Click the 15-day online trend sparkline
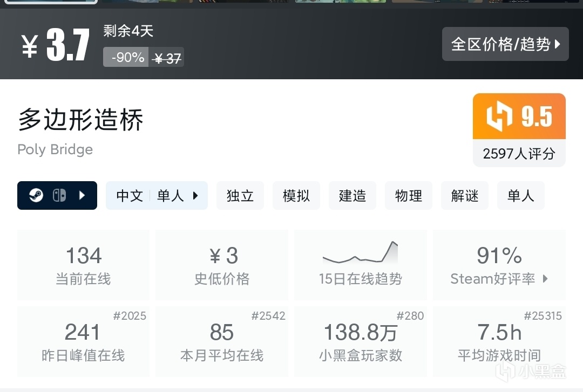Screen dimensions: 583x392 360,252
